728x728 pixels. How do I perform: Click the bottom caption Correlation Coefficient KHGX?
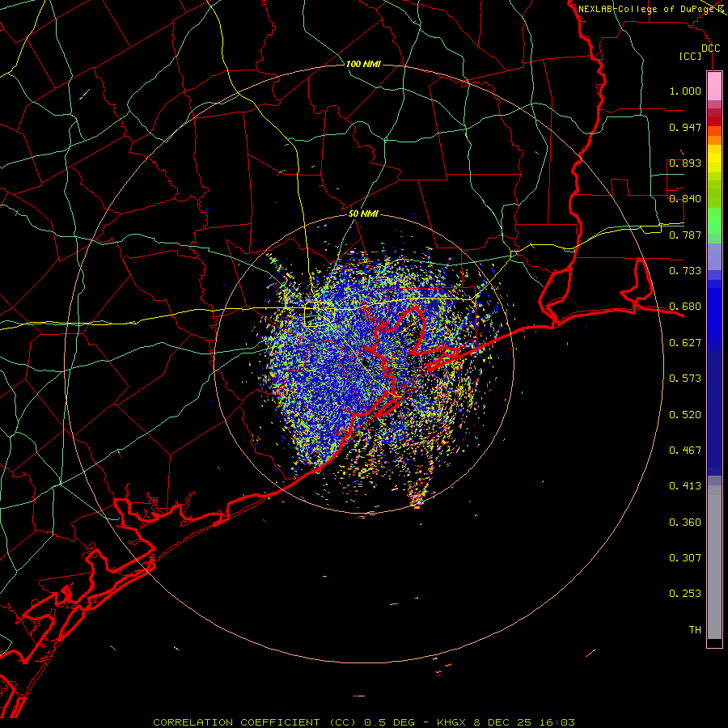(x=364, y=722)
